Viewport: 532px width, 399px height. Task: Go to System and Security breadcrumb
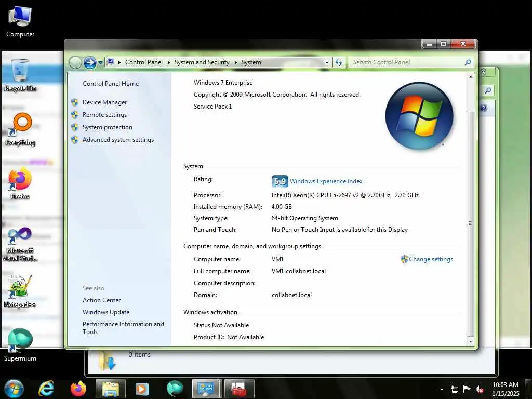(202, 62)
